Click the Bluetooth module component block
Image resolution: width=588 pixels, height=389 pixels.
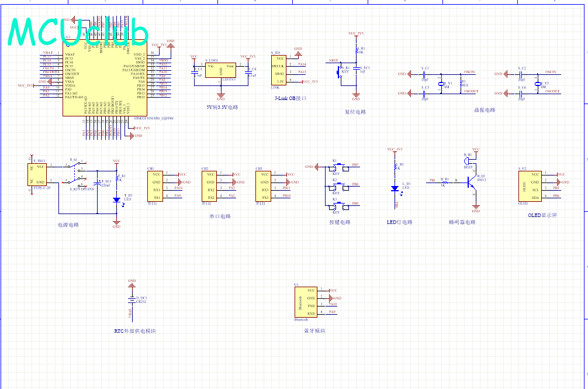pos(305,302)
